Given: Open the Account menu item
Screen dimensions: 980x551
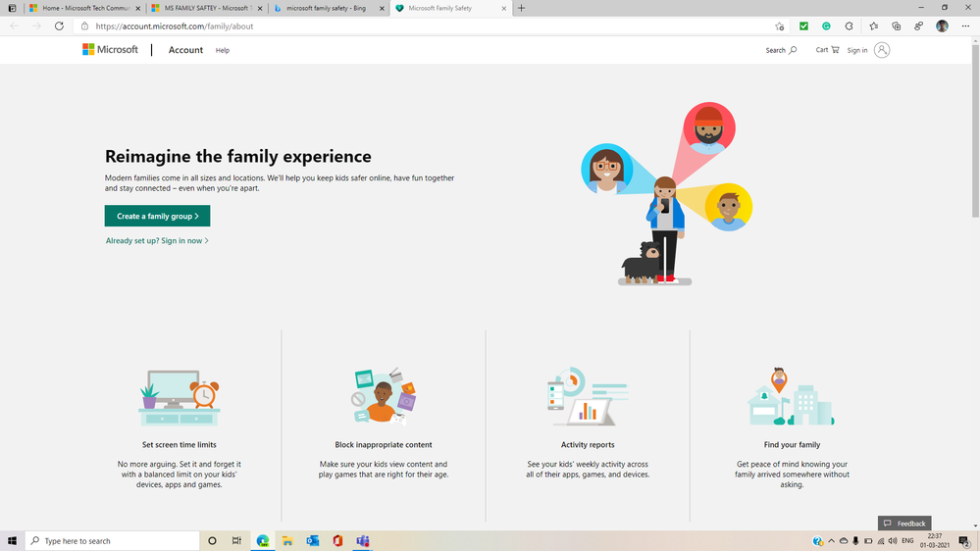Looking at the screenshot, I should [185, 50].
